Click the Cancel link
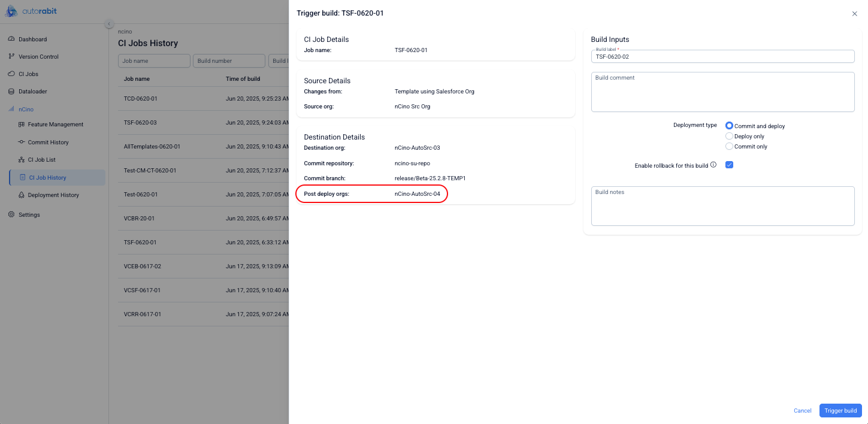This screenshot has height=424, width=868. click(802, 411)
